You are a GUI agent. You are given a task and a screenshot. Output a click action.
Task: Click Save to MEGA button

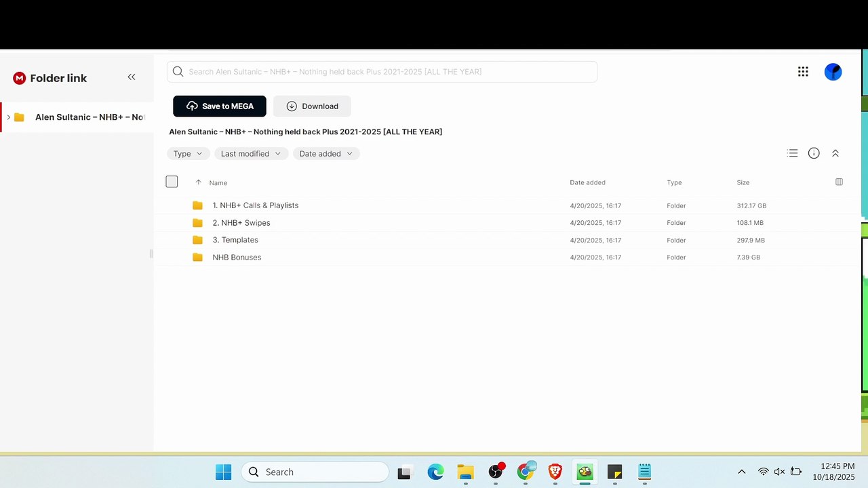[x=220, y=106]
